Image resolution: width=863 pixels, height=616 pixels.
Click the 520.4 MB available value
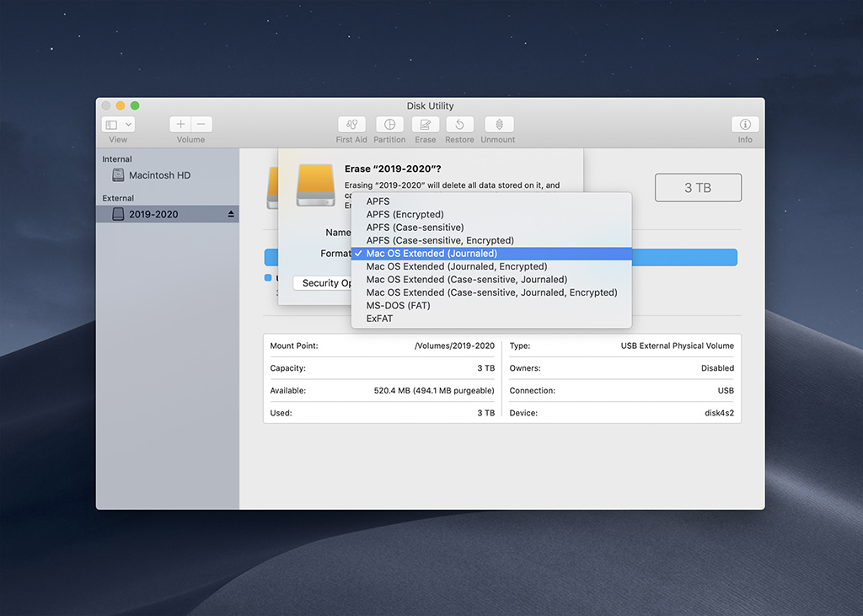click(434, 390)
